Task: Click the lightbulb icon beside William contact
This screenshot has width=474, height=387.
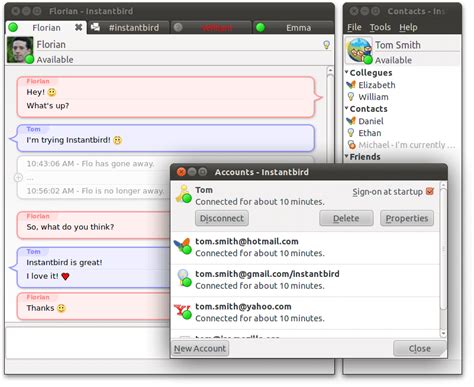Action: pos(351,97)
